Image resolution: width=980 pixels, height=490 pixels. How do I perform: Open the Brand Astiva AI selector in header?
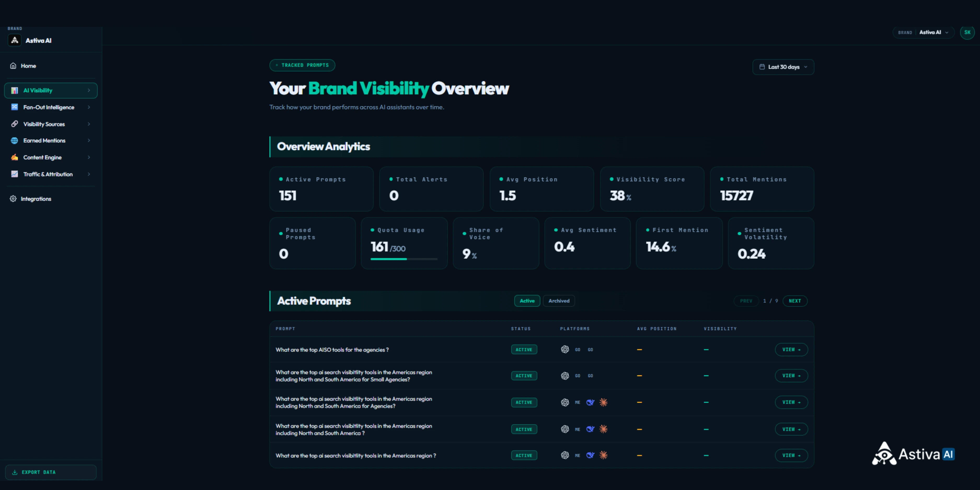[923, 32]
